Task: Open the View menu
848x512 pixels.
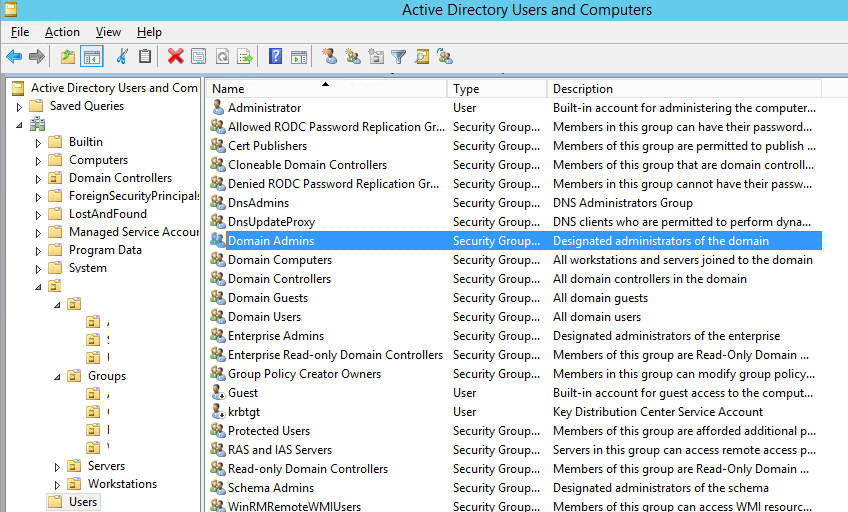Action: pyautogui.click(x=108, y=32)
